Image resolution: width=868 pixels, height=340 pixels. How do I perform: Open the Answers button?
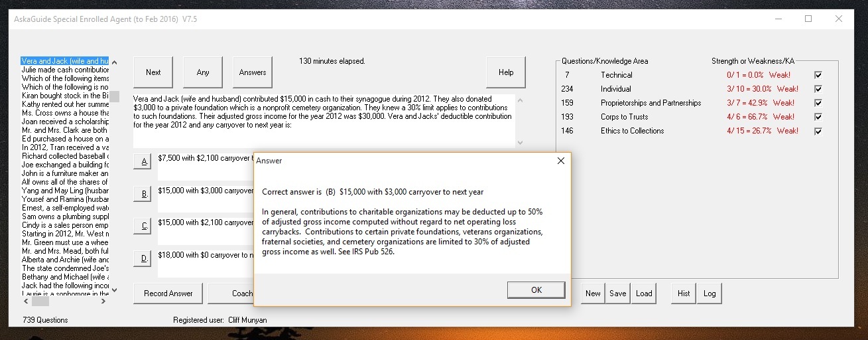point(253,72)
